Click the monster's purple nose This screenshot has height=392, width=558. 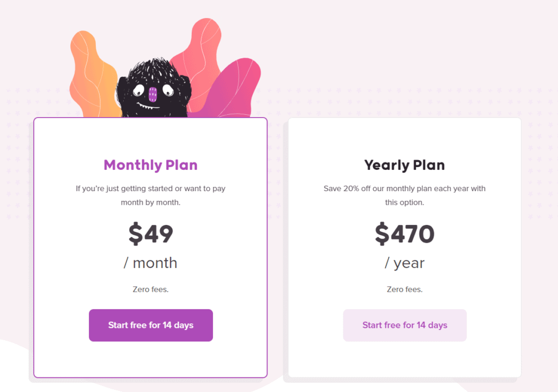click(152, 93)
